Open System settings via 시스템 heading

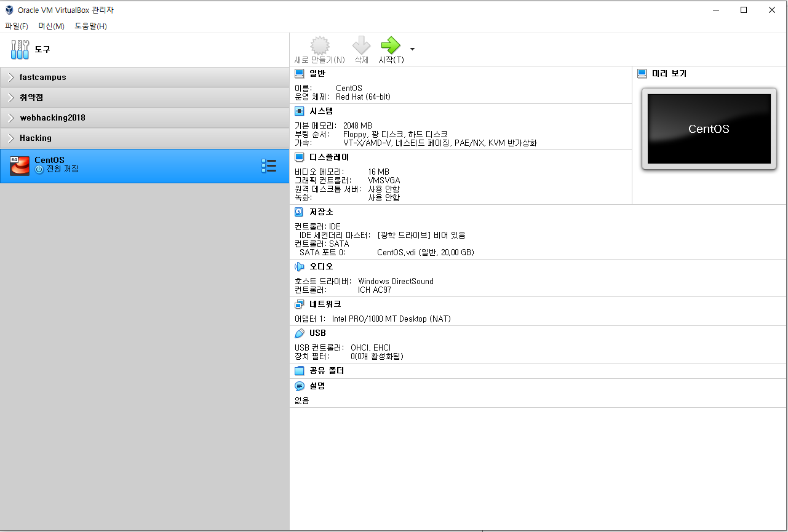point(321,111)
